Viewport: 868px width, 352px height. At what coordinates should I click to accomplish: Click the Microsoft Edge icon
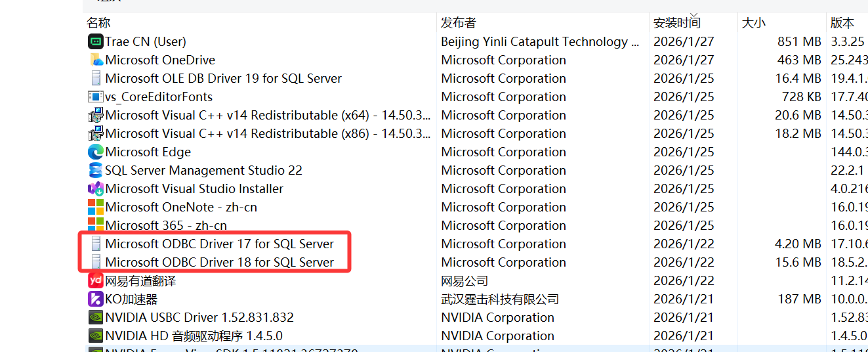click(96, 152)
